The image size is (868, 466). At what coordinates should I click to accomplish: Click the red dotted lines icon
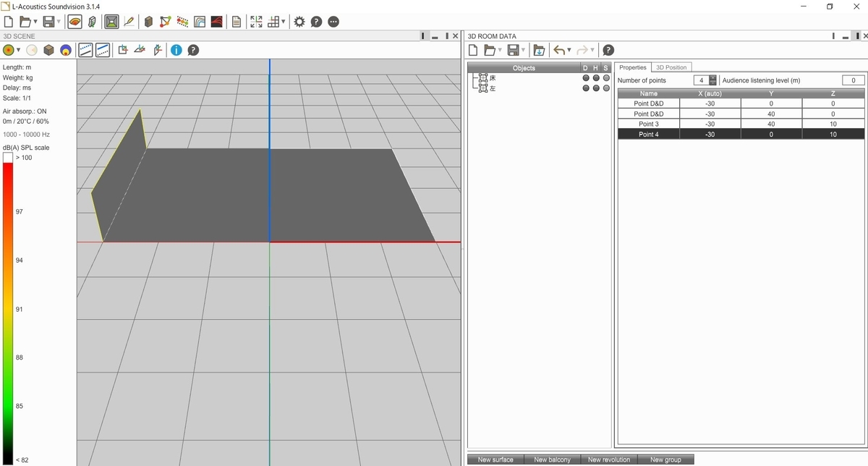[x=182, y=22]
